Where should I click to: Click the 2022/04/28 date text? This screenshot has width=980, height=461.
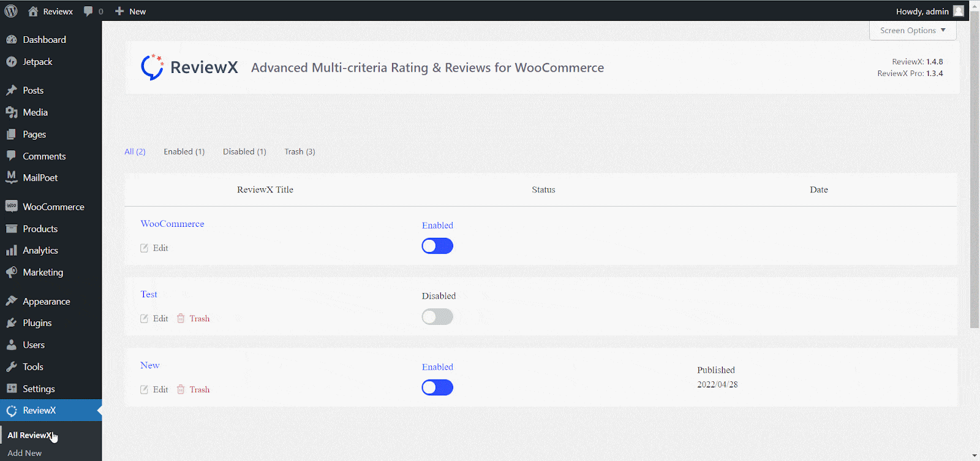click(x=717, y=385)
